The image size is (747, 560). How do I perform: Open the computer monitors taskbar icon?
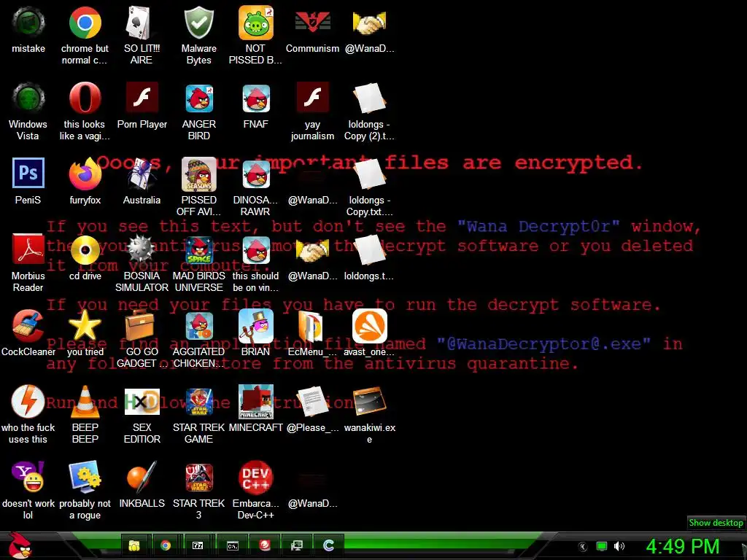click(x=296, y=545)
